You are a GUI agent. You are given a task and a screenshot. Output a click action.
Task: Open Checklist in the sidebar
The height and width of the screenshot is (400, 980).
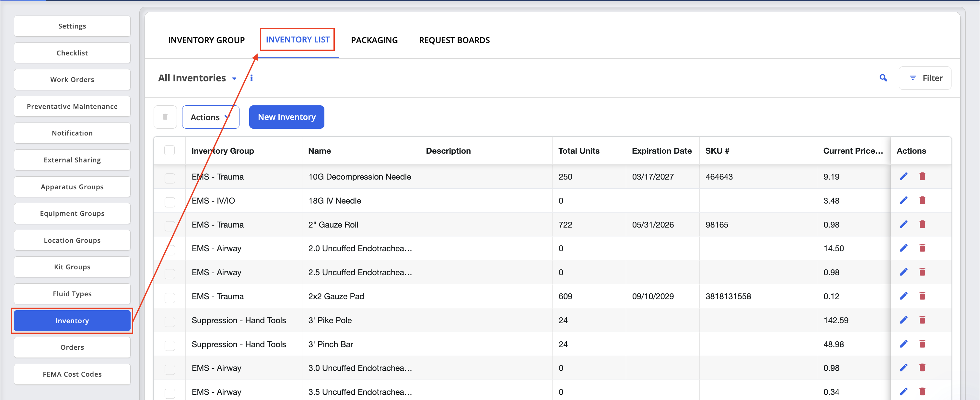point(72,53)
